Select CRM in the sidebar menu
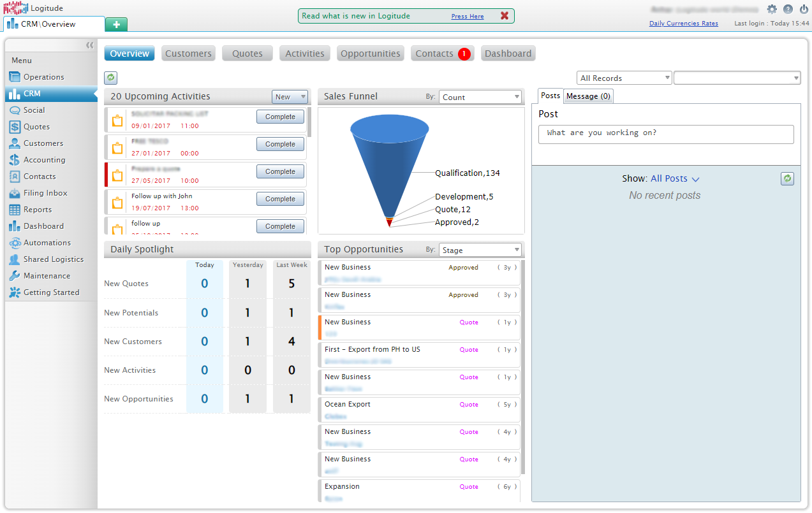This screenshot has width=812, height=513. coord(51,94)
